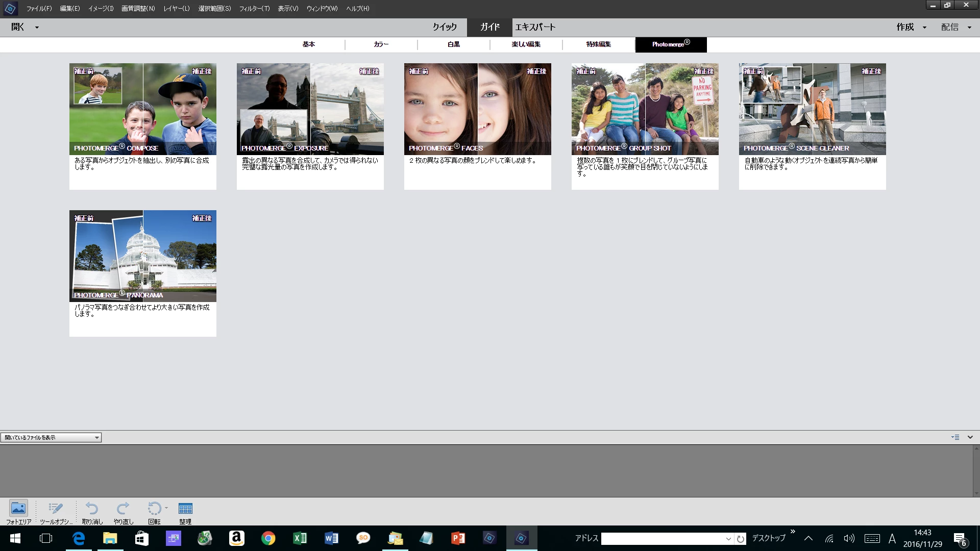Image resolution: width=980 pixels, height=551 pixels.
Task: Click the 配信 (Share) button
Action: pyautogui.click(x=949, y=27)
